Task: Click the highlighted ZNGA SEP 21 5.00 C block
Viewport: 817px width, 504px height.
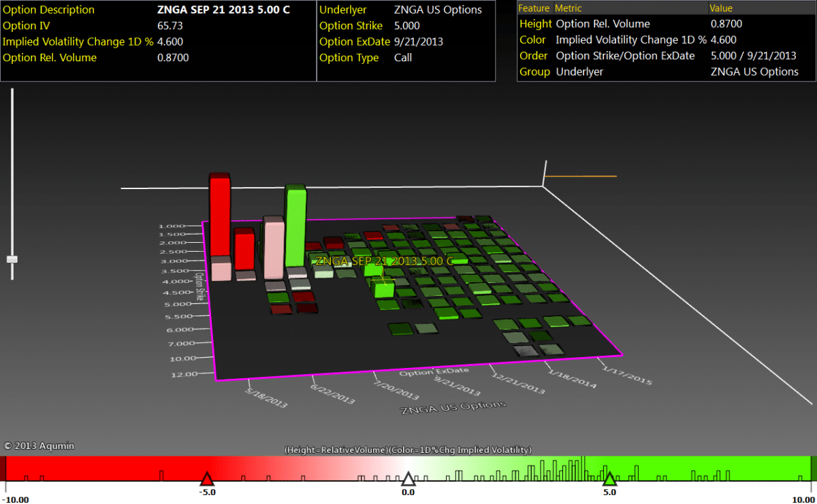Action: [384, 288]
